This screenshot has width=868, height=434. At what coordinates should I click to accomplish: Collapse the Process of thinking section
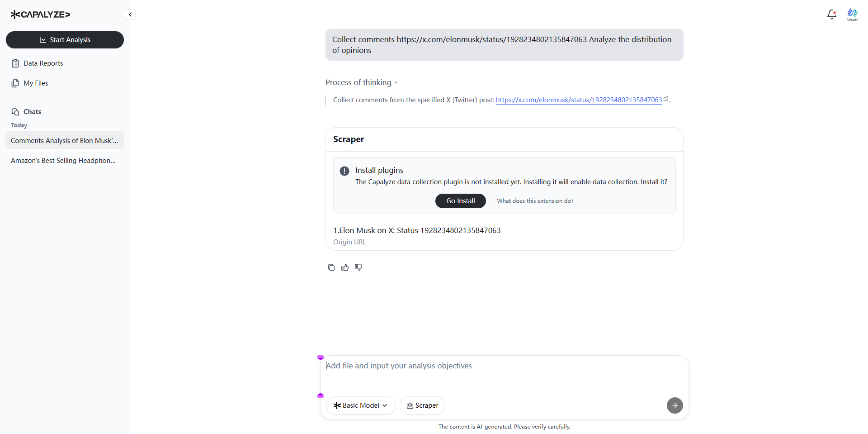coord(362,82)
